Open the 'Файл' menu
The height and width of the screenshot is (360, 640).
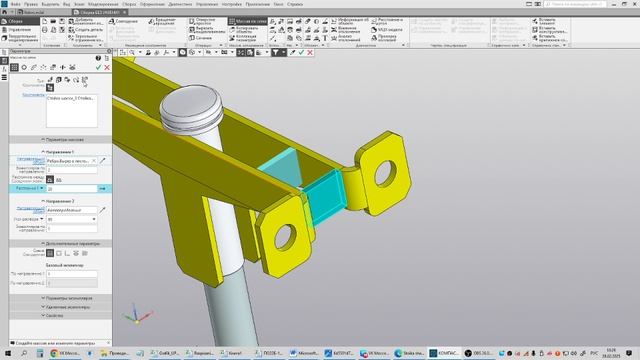point(16,4)
